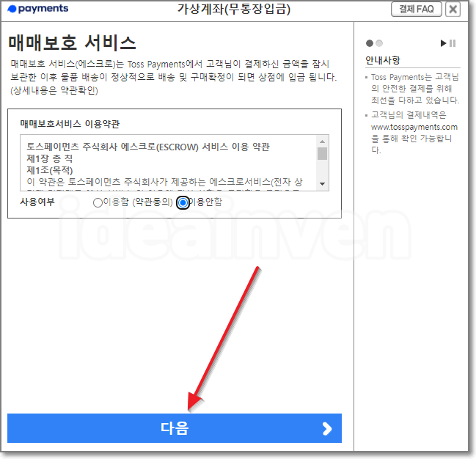
Task: Click the 제1조(목적) line in terms
Action: click(50, 170)
